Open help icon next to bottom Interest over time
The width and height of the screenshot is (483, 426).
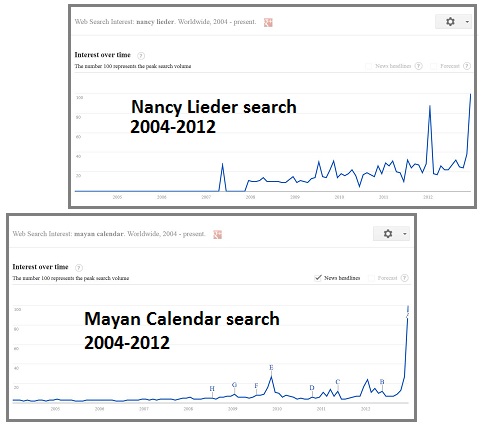(x=79, y=267)
